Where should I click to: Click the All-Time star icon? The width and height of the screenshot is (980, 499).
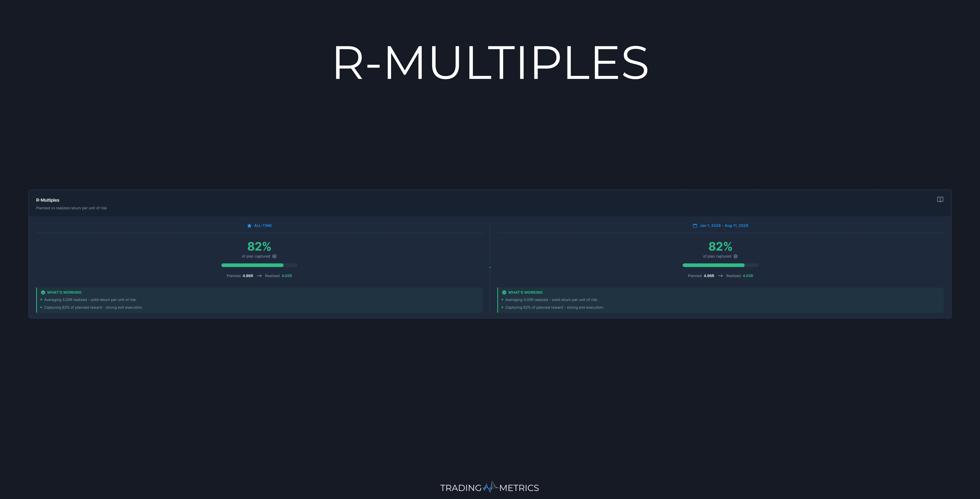[x=249, y=226]
